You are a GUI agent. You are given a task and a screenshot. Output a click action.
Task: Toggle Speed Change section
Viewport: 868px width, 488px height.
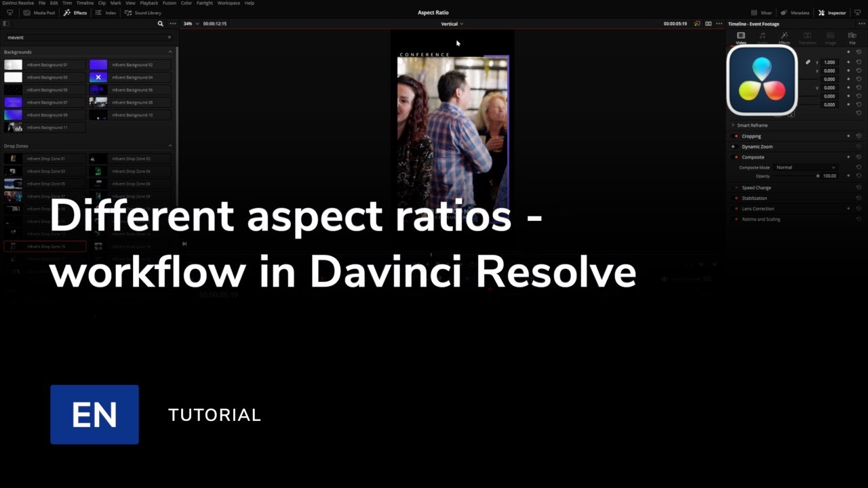(x=736, y=188)
